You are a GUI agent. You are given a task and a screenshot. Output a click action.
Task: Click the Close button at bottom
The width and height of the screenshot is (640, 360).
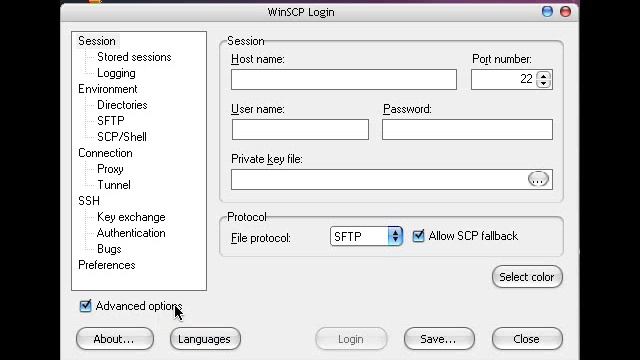[x=527, y=339]
